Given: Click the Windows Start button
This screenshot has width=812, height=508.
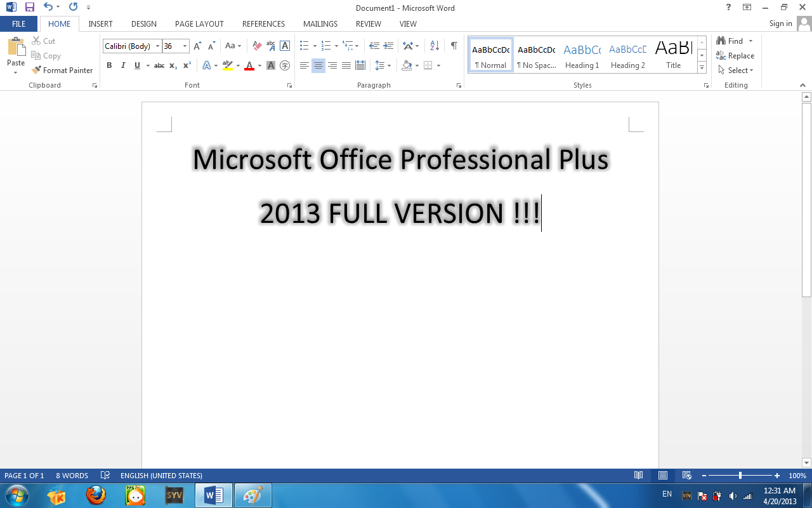Looking at the screenshot, I should [x=16, y=495].
